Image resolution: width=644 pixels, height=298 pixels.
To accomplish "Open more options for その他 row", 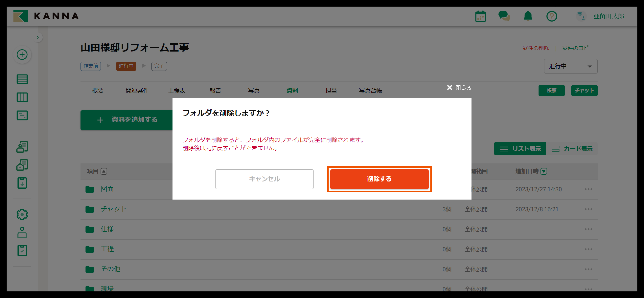I will (588, 269).
